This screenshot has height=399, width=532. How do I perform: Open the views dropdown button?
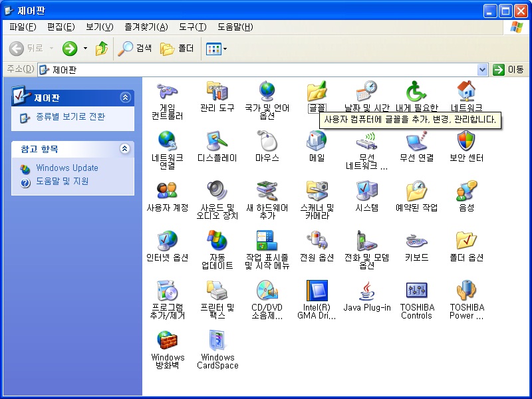tap(217, 49)
